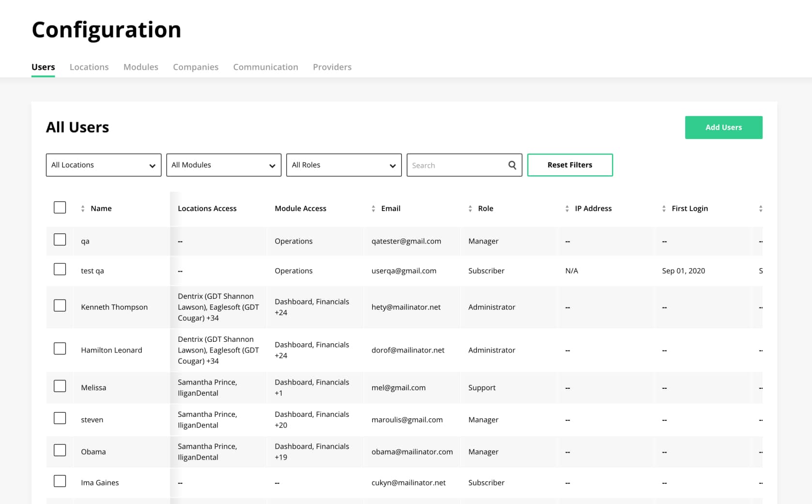This screenshot has height=504, width=812.
Task: Open the All Modules dropdown
Action: coord(224,165)
